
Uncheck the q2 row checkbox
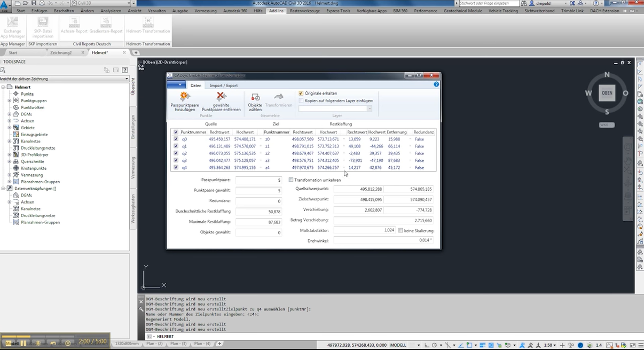pyautogui.click(x=176, y=153)
